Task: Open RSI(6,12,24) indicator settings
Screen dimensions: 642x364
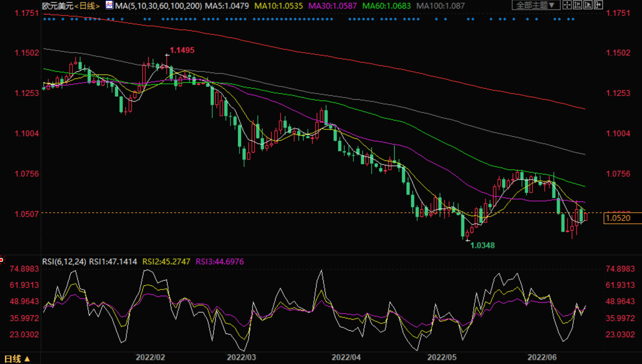Action: pyautogui.click(x=64, y=262)
